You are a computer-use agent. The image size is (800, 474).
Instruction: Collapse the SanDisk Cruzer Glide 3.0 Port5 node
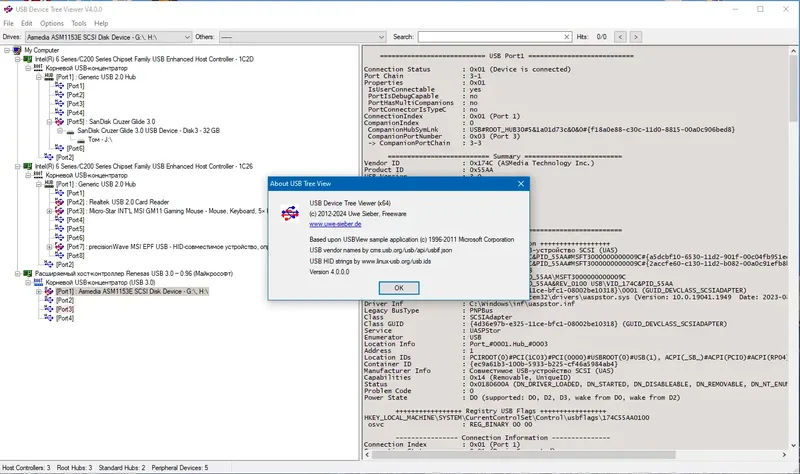click(x=49, y=122)
